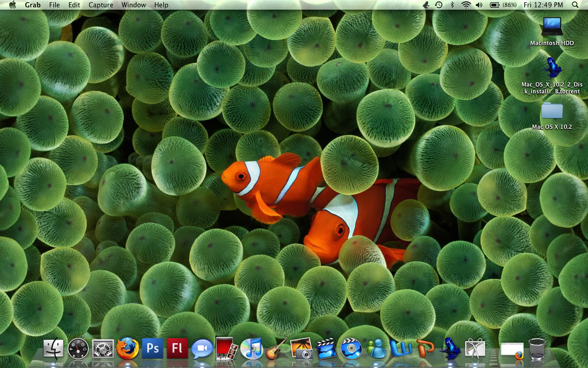
Task: Open Adobe Photoshop from the dock
Action: pyautogui.click(x=152, y=348)
